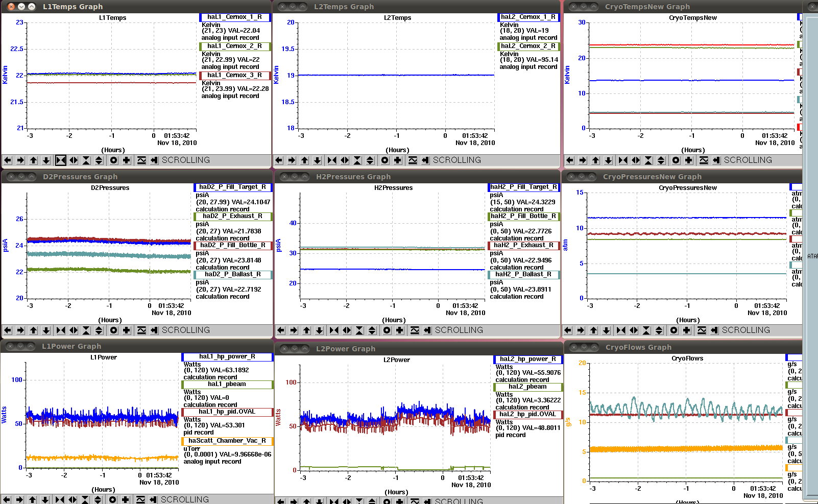The width and height of the screenshot is (818, 504).
Task: Select the haScatt_Chamber_Vac_R legend entry
Action: click(227, 441)
